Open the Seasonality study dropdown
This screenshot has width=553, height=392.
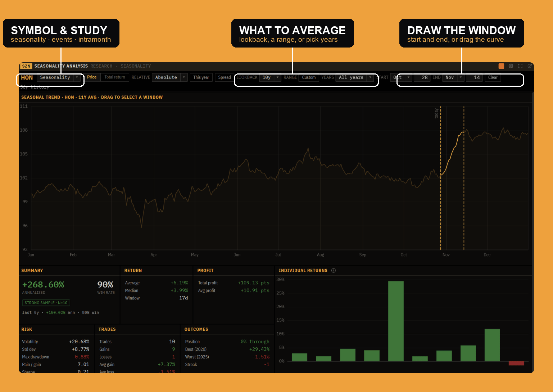[x=59, y=77]
